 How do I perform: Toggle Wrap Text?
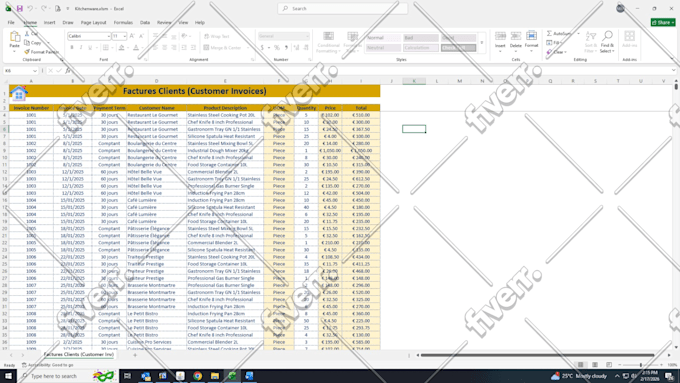216,36
